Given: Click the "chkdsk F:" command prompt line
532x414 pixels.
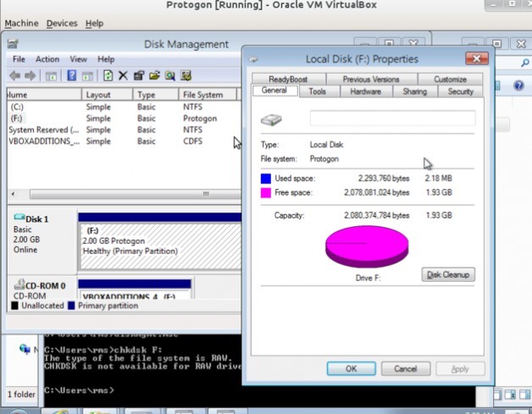Looking at the screenshot, I should tap(103, 350).
